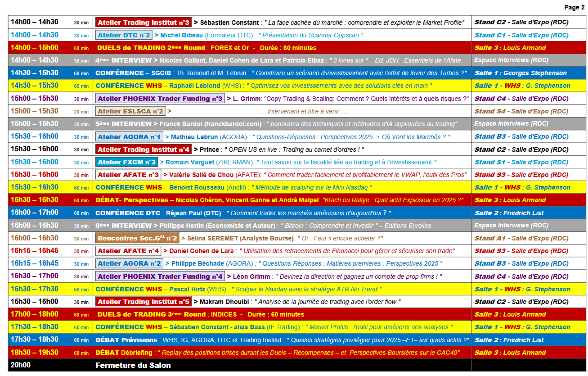Select speaker name "Réjean Paul"
Screen dimensions: 588x376
pyautogui.click(x=184, y=213)
